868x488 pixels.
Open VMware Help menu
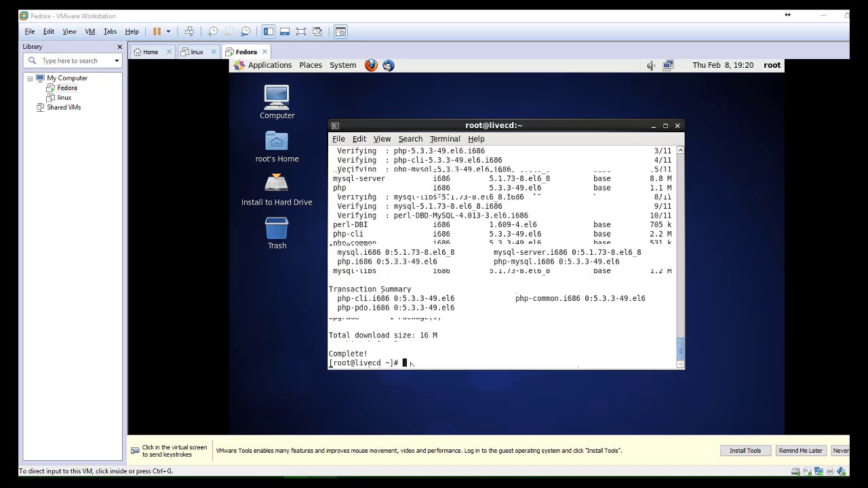[x=132, y=31]
